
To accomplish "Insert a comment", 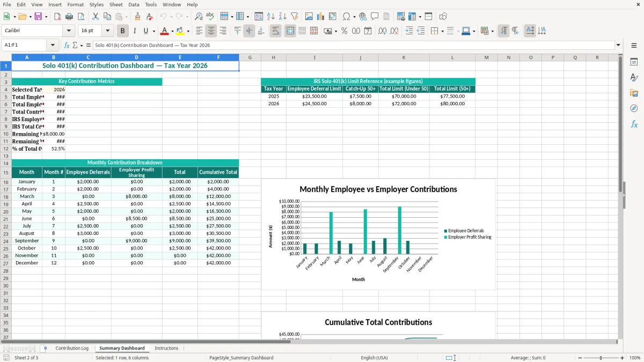I will tap(375, 17).
